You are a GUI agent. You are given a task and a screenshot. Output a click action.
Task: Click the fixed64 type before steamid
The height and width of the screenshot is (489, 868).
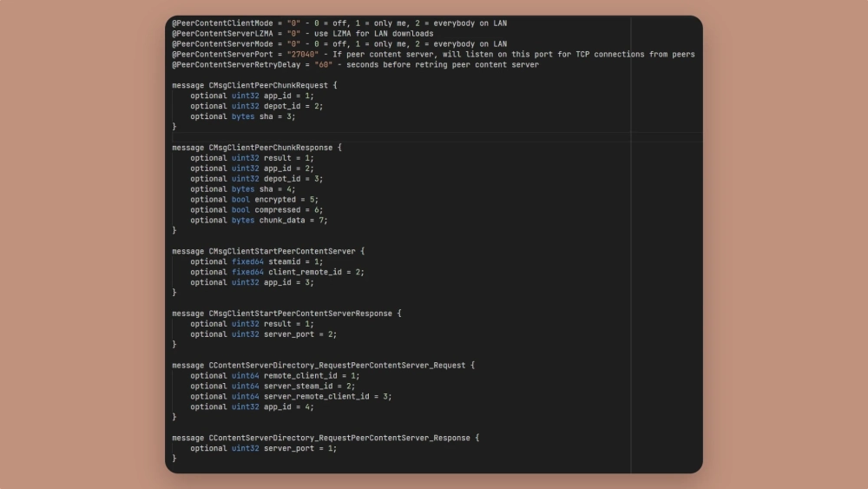tap(247, 261)
